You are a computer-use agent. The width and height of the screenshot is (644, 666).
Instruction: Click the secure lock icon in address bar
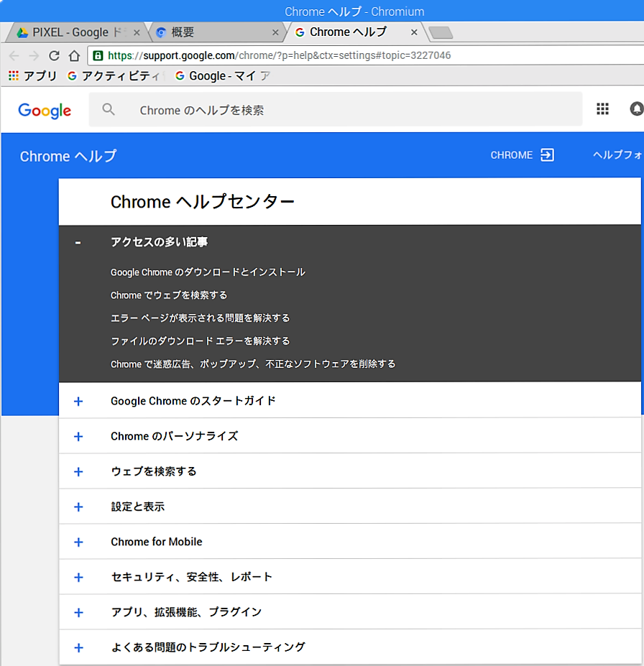click(x=98, y=55)
